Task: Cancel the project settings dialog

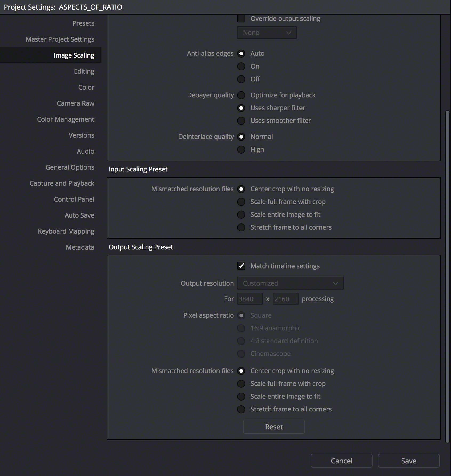Action: click(341, 461)
